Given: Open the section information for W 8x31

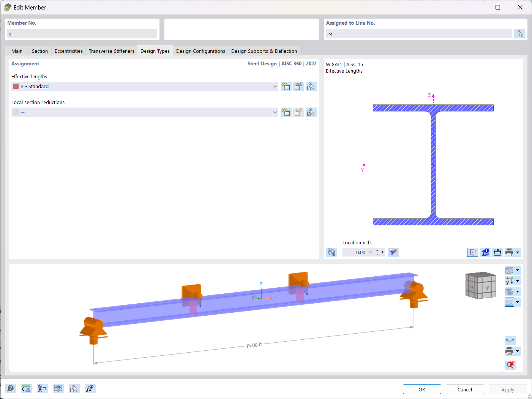Looking at the screenshot, I should pyautogui.click(x=485, y=252).
